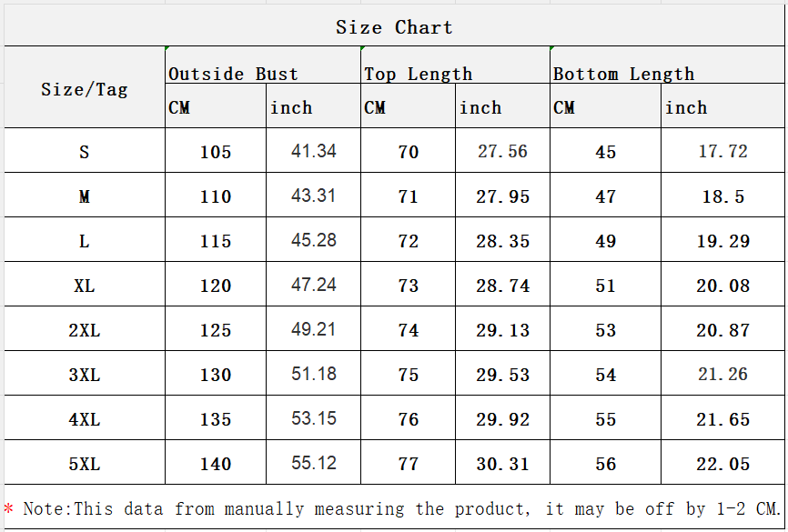Click the green error indicator on Top Length
This screenshot has height=532, width=788.
363,48
